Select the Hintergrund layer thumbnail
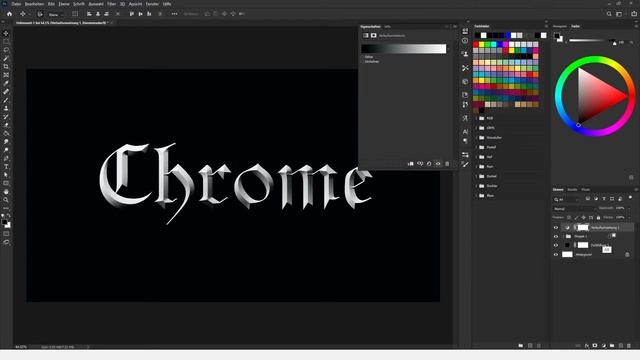This screenshot has width=640, height=360. [567, 254]
